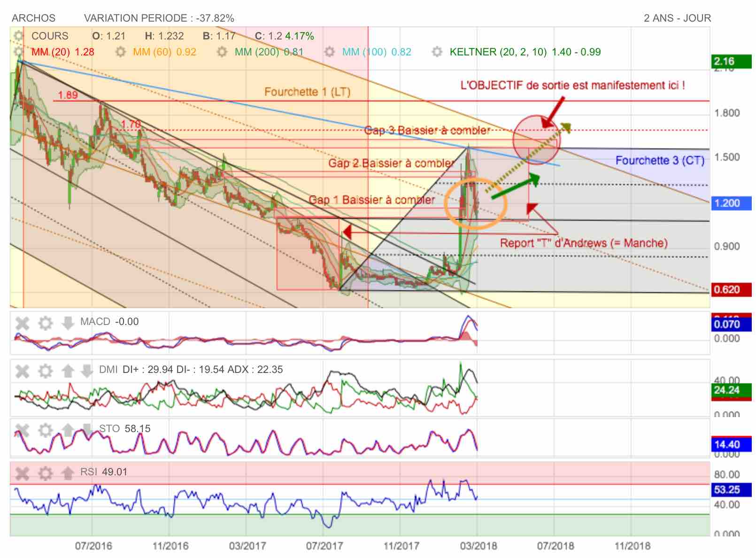Move the RSI panel up
The width and height of the screenshot is (756, 558).
click(x=68, y=473)
